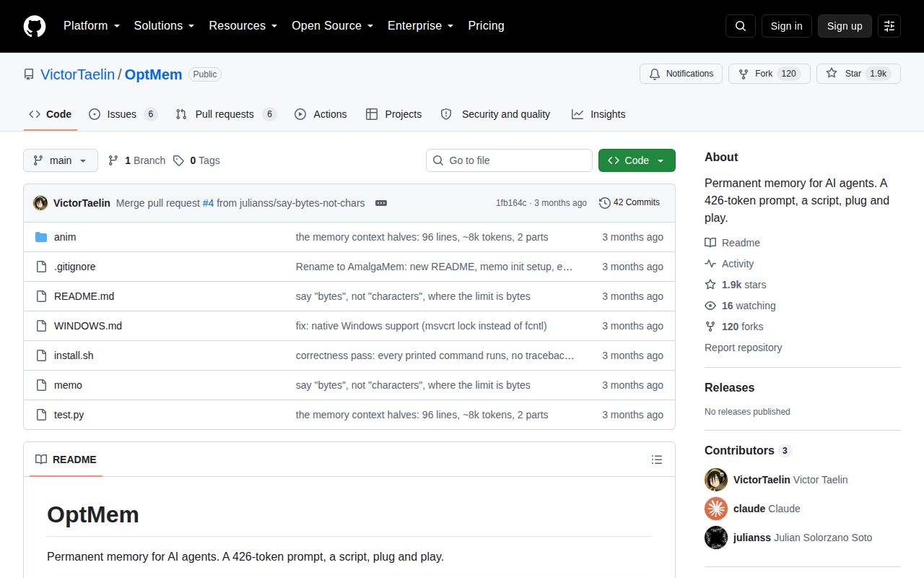Viewport: 924px width, 578px height.
Task: Click the anim folder icon
Action: 41,237
